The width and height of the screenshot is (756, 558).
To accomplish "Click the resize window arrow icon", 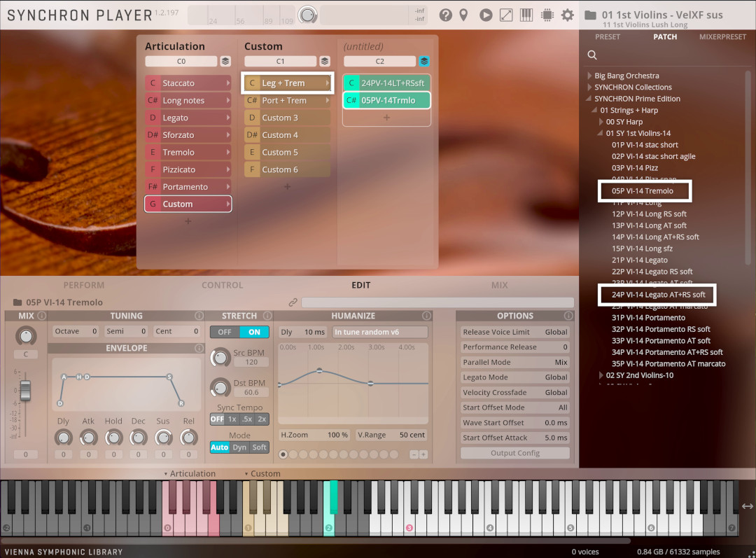I will (x=506, y=15).
